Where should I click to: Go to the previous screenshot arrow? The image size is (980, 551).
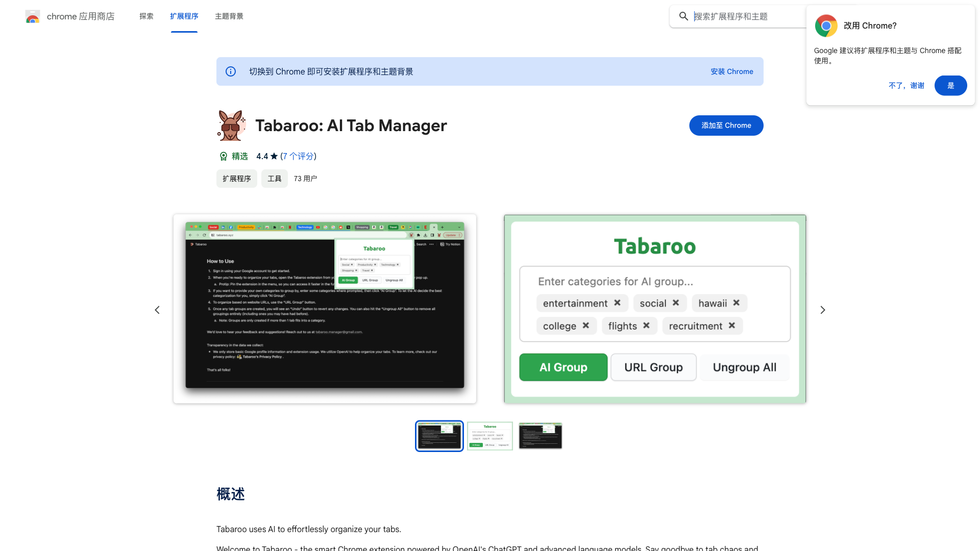(157, 310)
